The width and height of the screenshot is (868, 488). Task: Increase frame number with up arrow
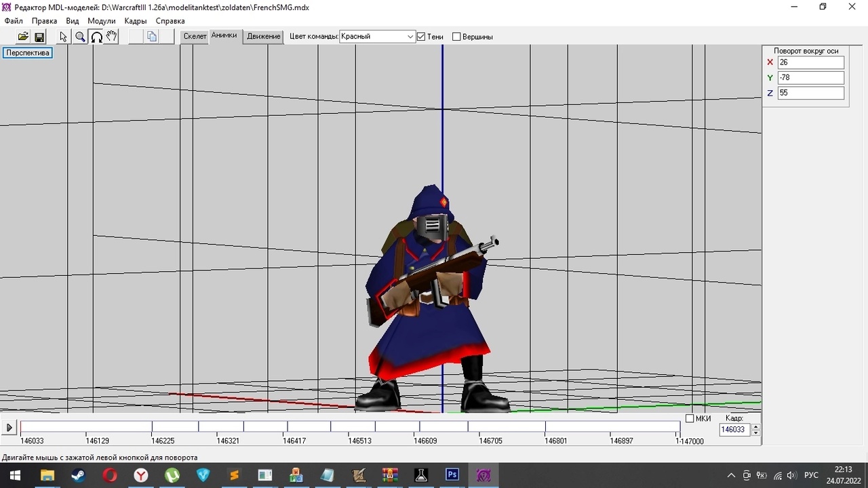pos(756,426)
